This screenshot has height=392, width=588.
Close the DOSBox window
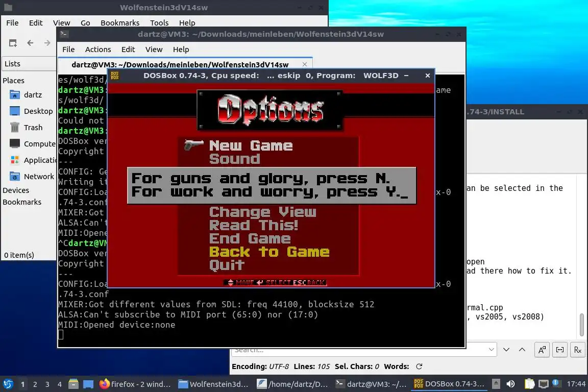click(x=428, y=76)
